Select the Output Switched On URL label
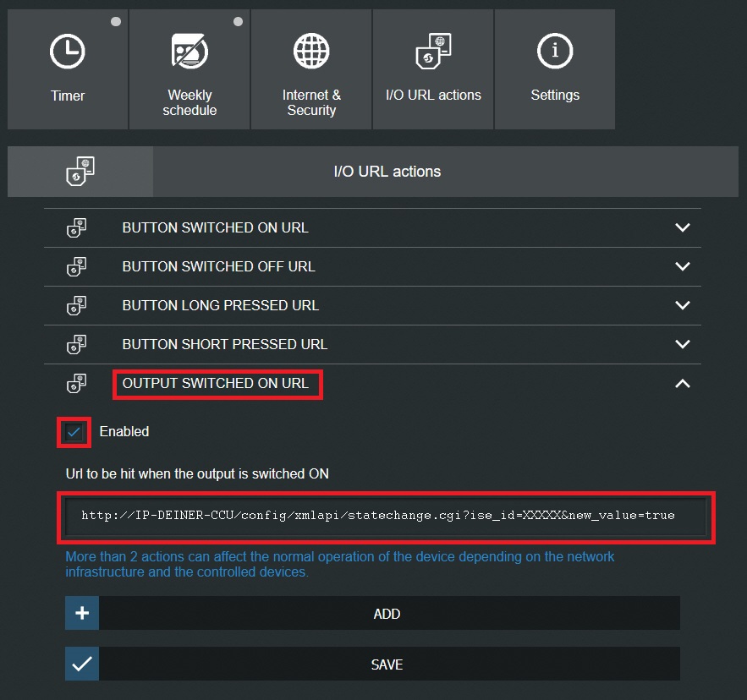Screen dimensions: 747x700 point(216,384)
